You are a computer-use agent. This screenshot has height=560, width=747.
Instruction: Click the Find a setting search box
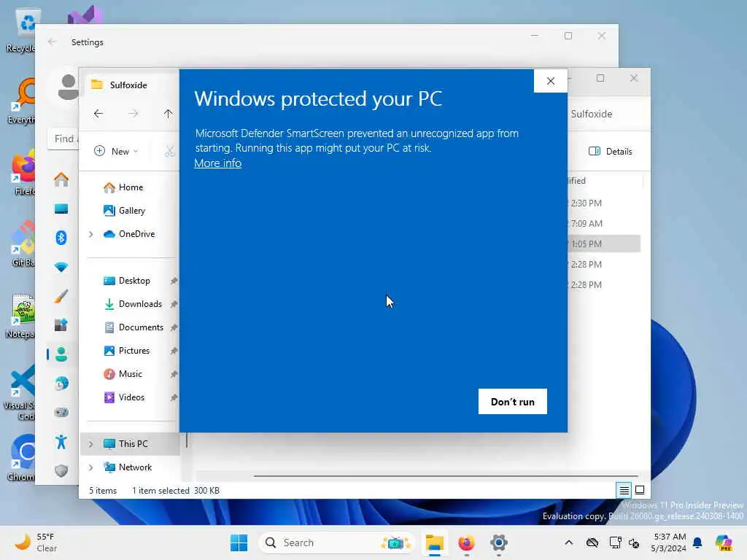[63, 139]
